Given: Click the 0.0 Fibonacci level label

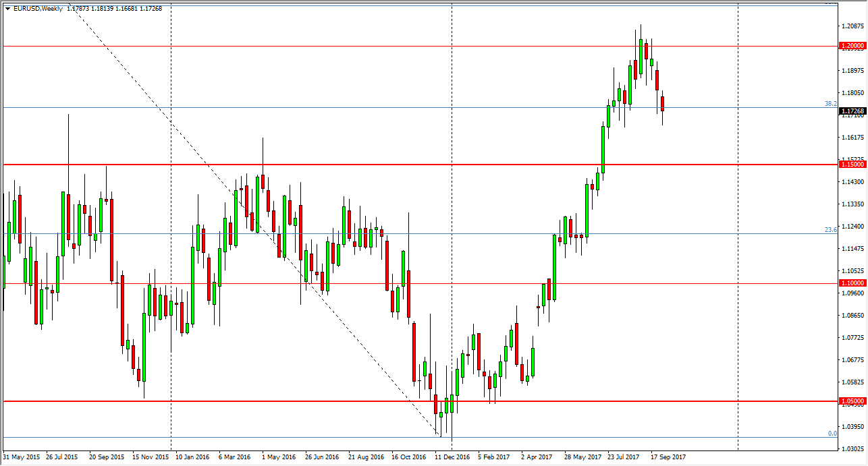Looking at the screenshot, I should [x=832, y=434].
